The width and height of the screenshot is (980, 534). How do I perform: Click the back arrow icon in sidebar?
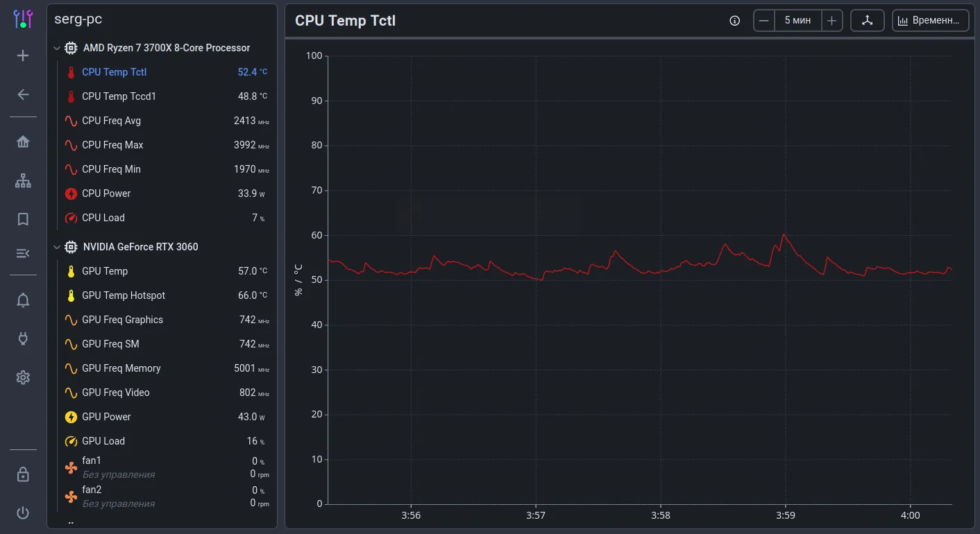pos(23,94)
